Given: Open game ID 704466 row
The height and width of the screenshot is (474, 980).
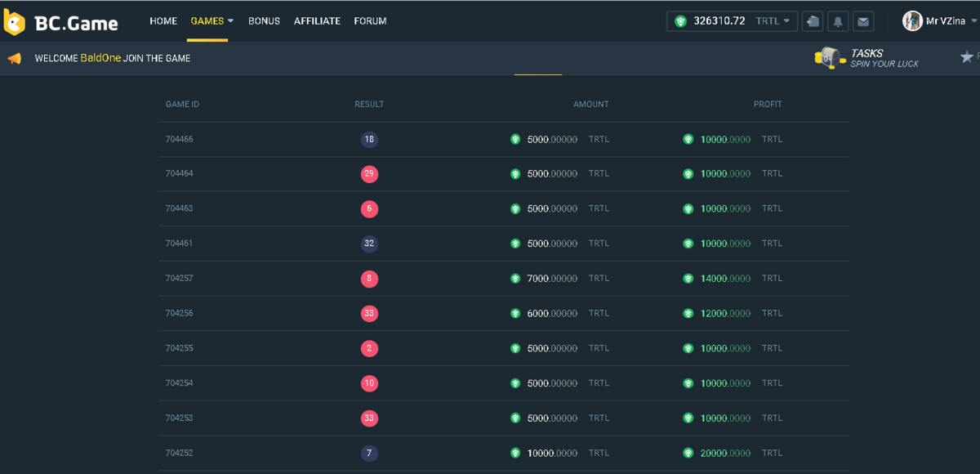Looking at the screenshot, I should point(179,140).
